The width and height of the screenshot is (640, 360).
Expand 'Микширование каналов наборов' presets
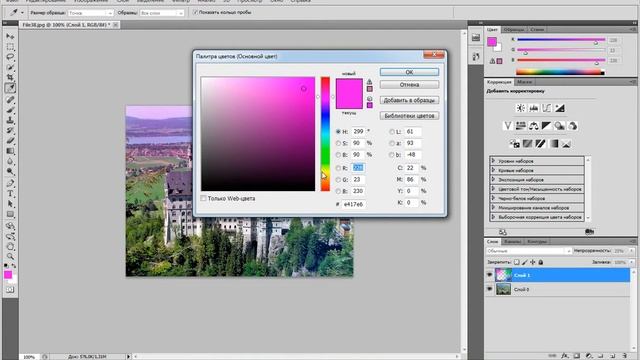point(493,208)
